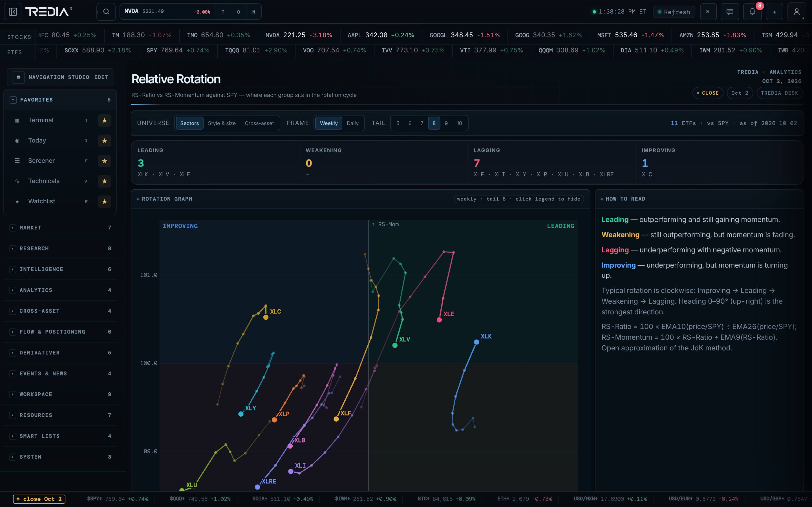812x507 pixels.
Task: Open the chat messages icon
Action: click(730, 12)
